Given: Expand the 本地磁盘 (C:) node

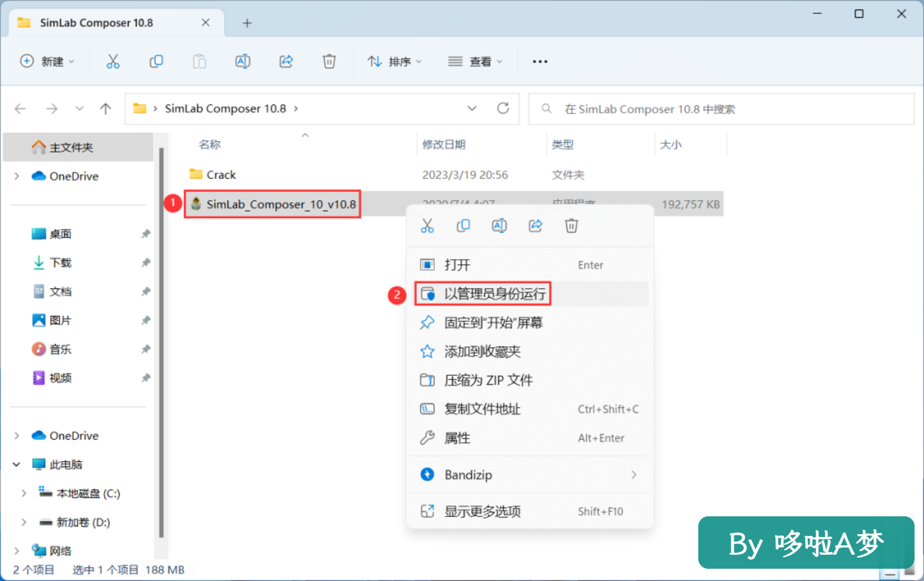Looking at the screenshot, I should 23,493.
